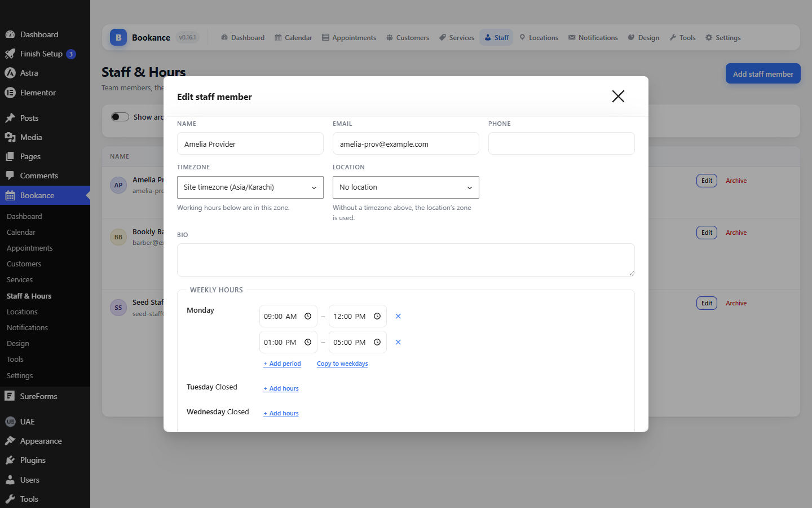
Task: Open Finish Setup in sidebar
Action: (x=45, y=54)
